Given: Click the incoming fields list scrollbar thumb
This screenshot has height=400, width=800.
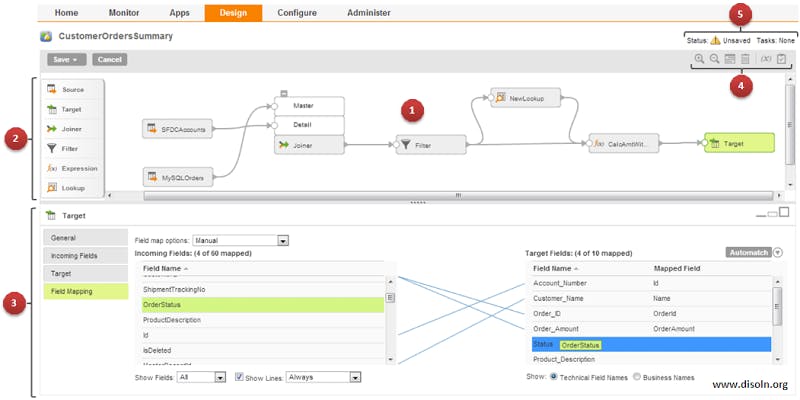Looking at the screenshot, I should (389, 297).
